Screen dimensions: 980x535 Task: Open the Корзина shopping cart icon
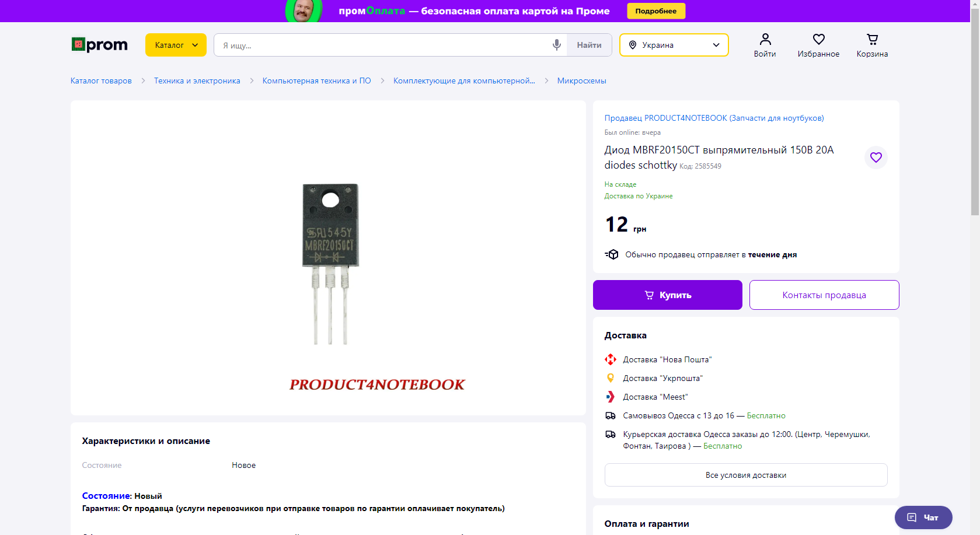click(872, 39)
